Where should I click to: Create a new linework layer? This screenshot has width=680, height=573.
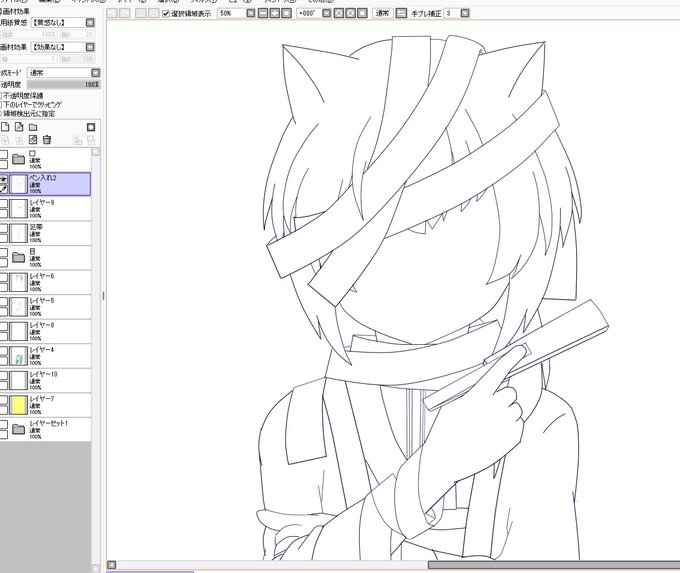click(19, 127)
